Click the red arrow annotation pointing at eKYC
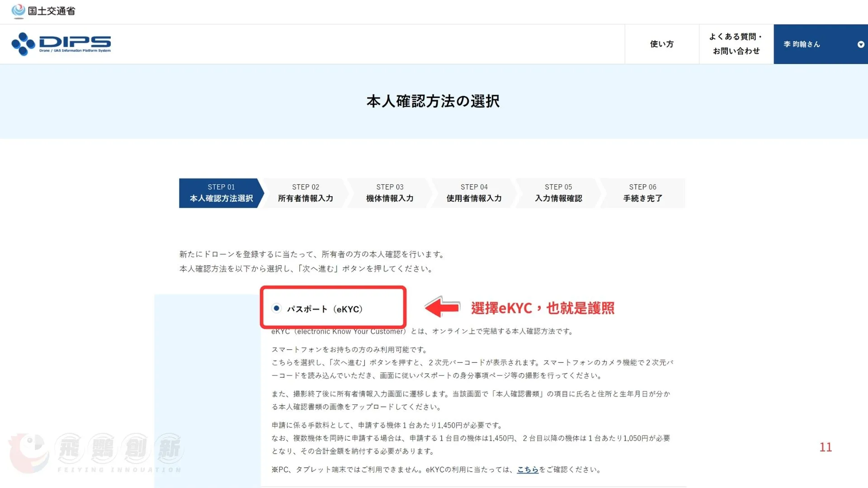 click(x=442, y=308)
